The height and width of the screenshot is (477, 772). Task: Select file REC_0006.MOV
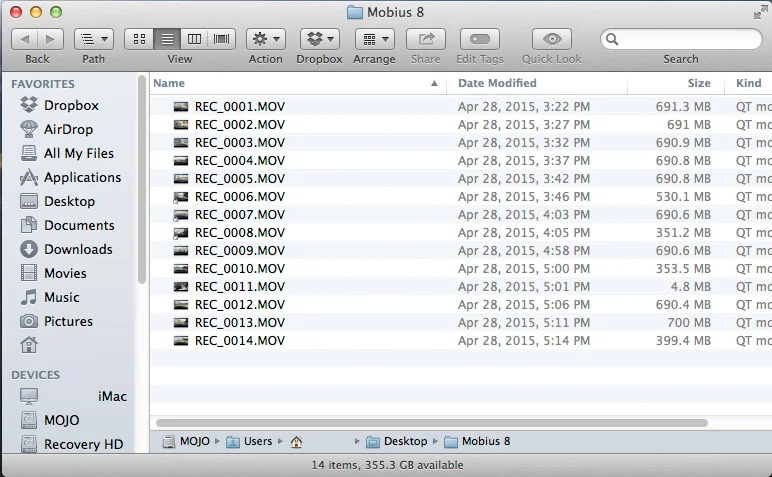point(239,197)
